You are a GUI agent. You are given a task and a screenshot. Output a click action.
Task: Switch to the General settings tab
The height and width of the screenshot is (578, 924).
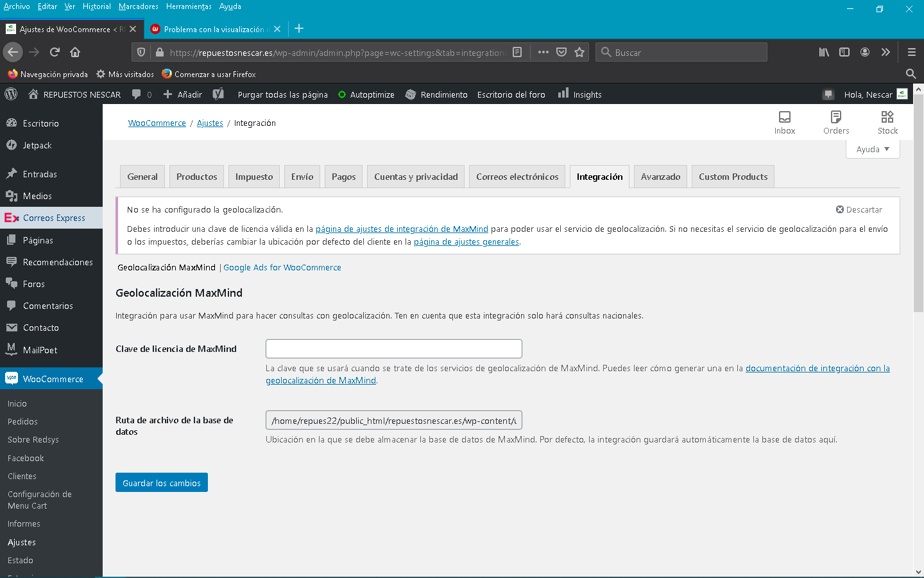(x=142, y=177)
